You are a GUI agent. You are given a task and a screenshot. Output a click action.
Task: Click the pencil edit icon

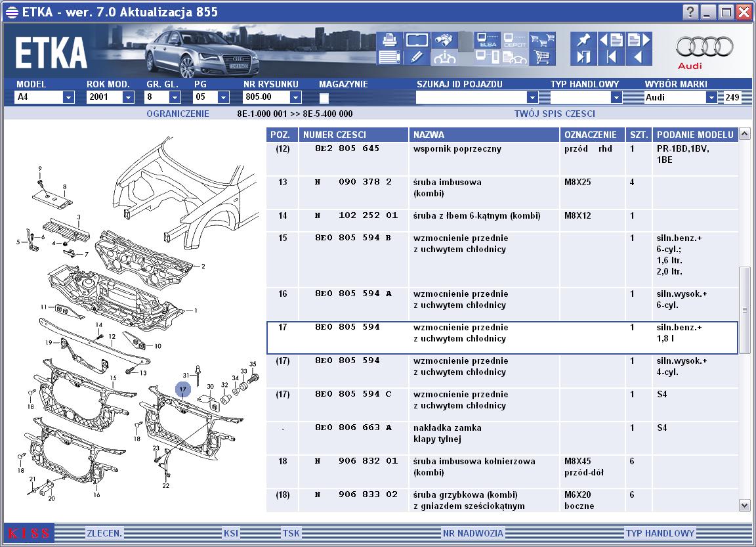(417, 57)
